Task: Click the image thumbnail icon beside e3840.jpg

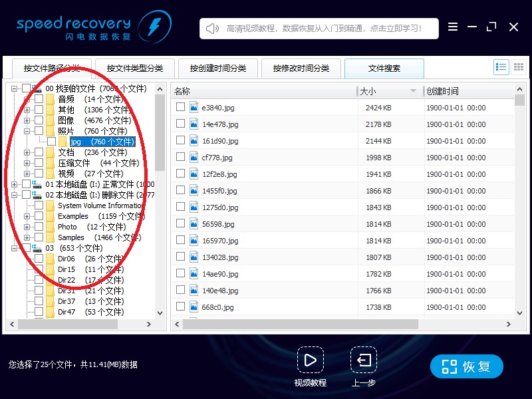Action: pos(193,106)
